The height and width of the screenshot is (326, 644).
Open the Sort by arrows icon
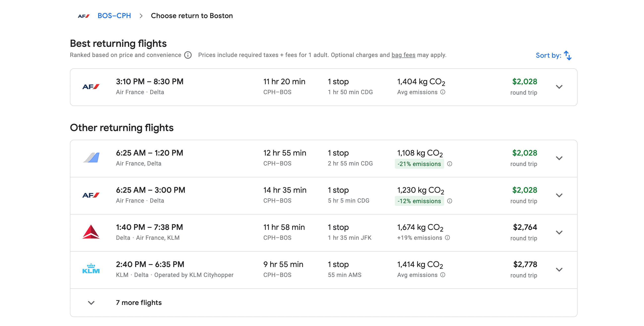click(567, 55)
